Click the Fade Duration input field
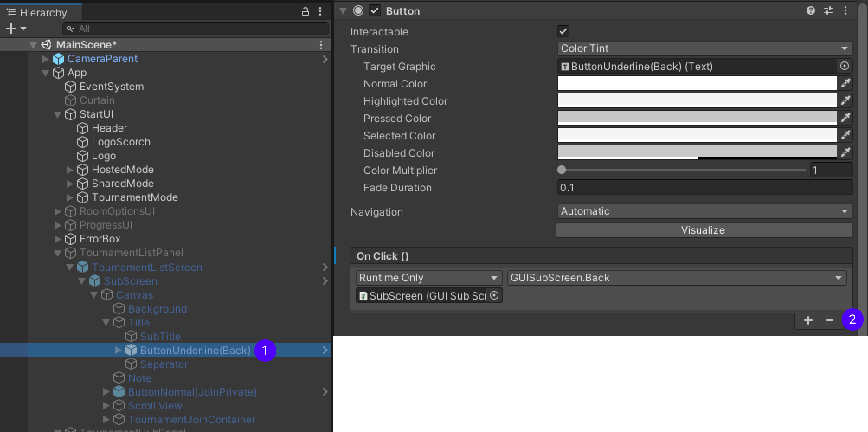 704,188
